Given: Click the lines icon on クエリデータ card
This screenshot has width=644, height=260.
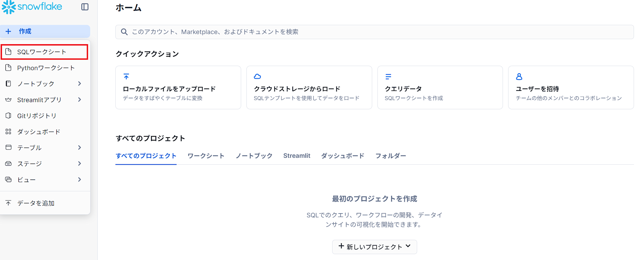Looking at the screenshot, I should (388, 77).
